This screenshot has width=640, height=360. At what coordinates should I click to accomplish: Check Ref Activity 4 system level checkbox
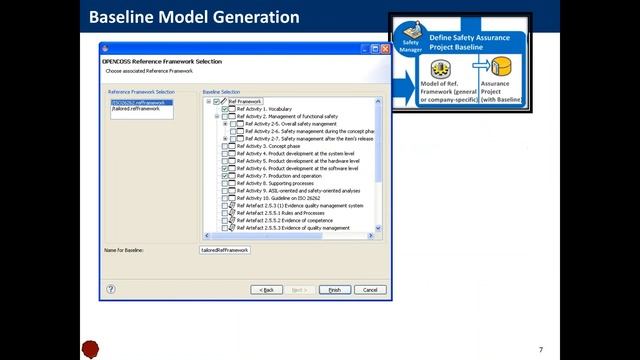pos(224,153)
